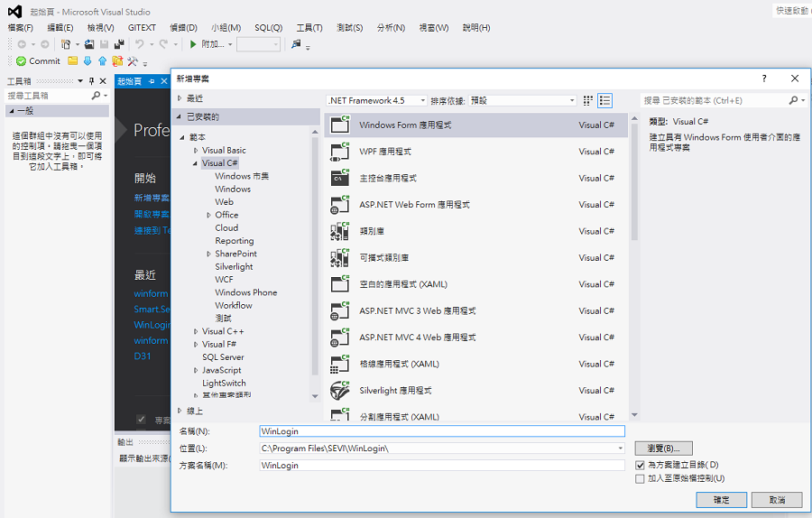Screen dimensions: 812x518
Task: Click the blue down arrow pull icon
Action: click(88, 61)
